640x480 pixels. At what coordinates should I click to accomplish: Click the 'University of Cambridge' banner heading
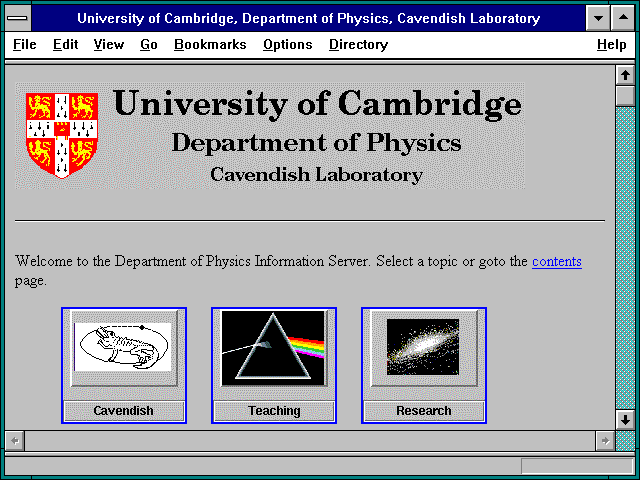pyautogui.click(x=317, y=104)
